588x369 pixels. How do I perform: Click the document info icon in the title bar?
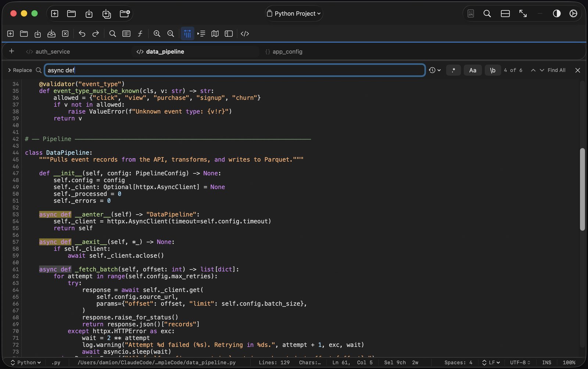(x=471, y=14)
